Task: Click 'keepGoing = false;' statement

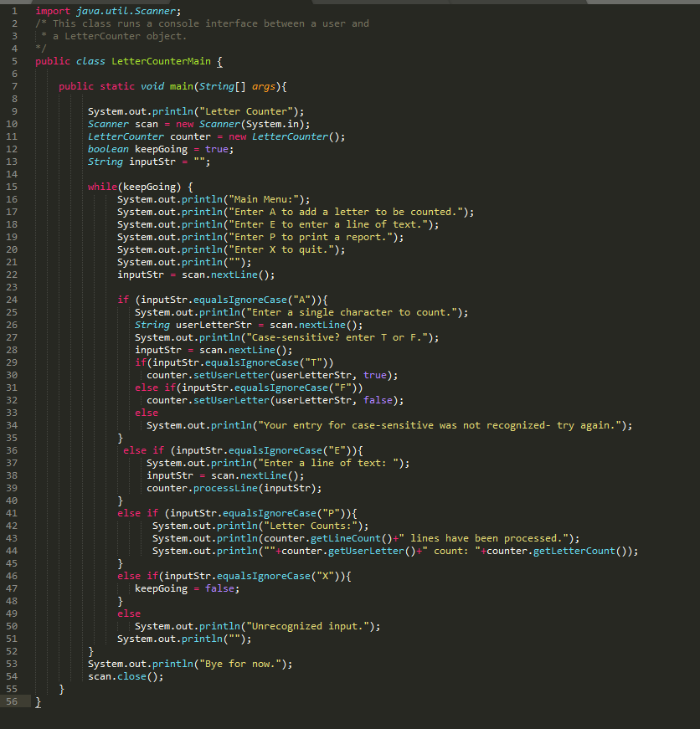Action: point(187,588)
